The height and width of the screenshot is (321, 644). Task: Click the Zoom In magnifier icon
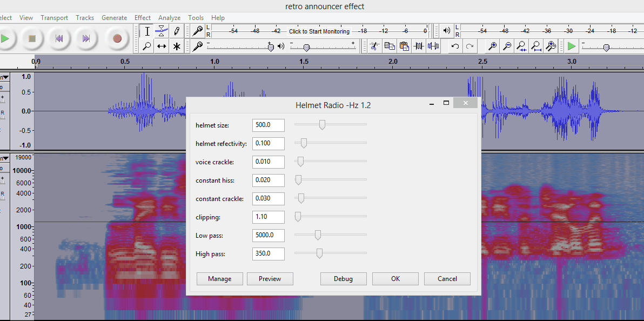[492, 46]
